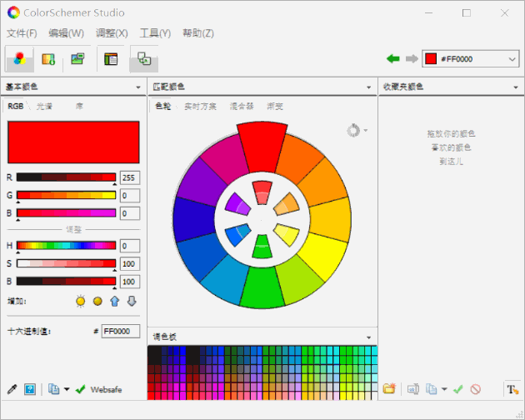Click the R red channel slider

tap(66, 177)
